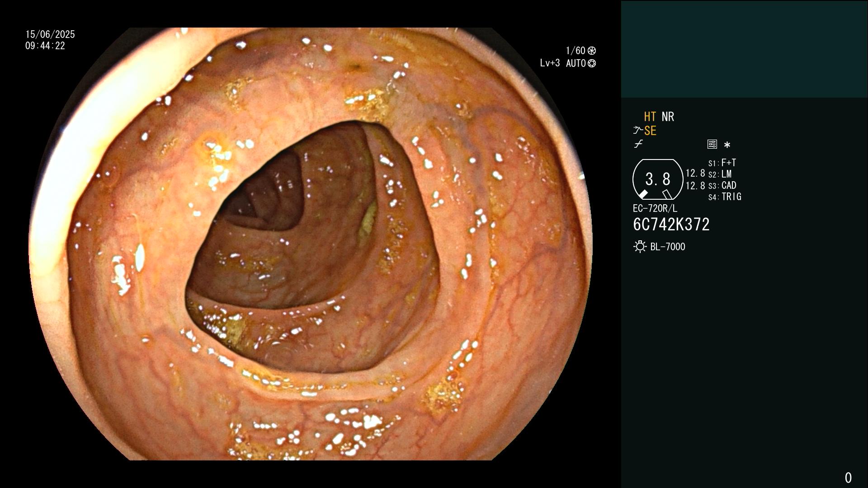Click the auto iris icon beside AUTO
This screenshot has width=868, height=488.
592,63
